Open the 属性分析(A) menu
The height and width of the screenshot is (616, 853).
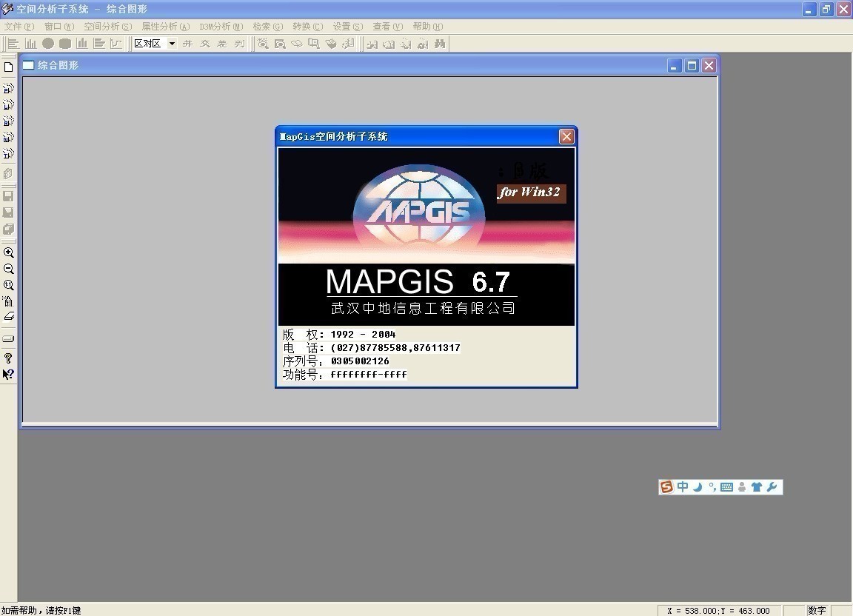coord(165,26)
